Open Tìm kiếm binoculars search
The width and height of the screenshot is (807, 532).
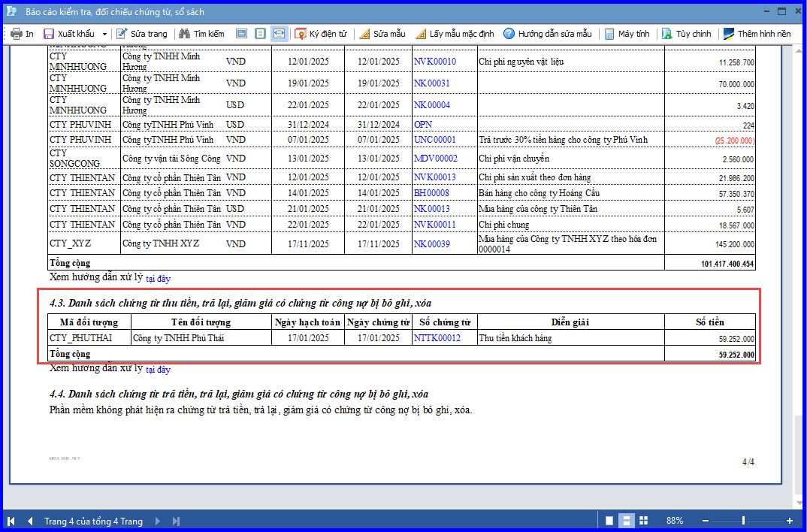184,34
